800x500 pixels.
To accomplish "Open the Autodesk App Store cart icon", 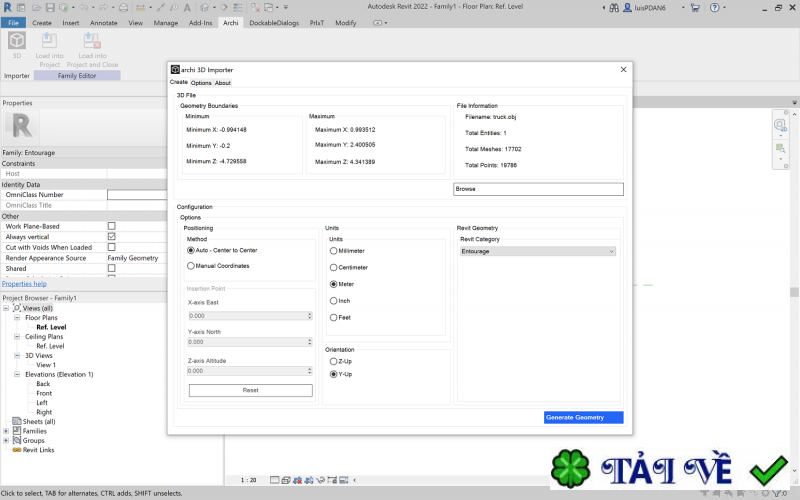I will point(695,8).
